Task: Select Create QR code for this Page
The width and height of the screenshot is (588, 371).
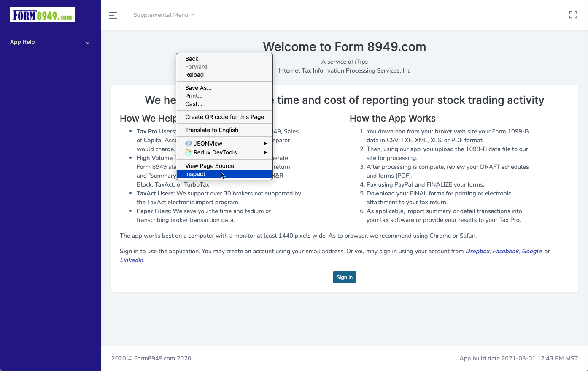Action: (224, 117)
